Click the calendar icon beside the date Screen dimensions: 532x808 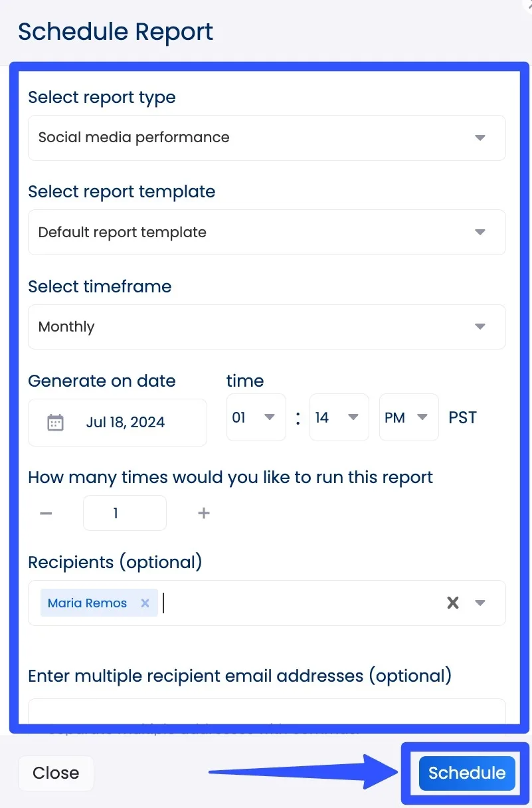coord(56,423)
